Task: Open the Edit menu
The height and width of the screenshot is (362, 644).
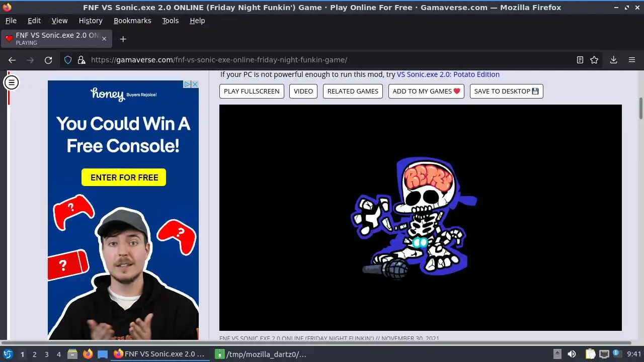Action: [34, 21]
